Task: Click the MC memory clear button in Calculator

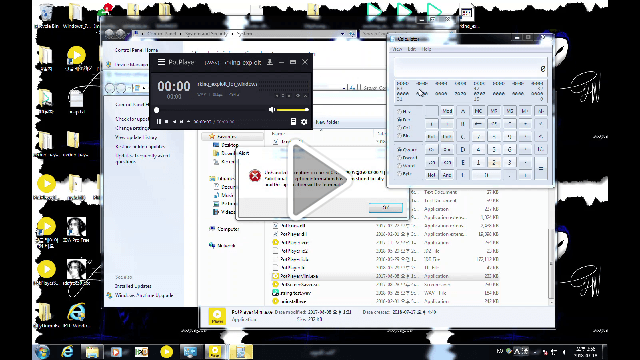Action: [x=478, y=111]
